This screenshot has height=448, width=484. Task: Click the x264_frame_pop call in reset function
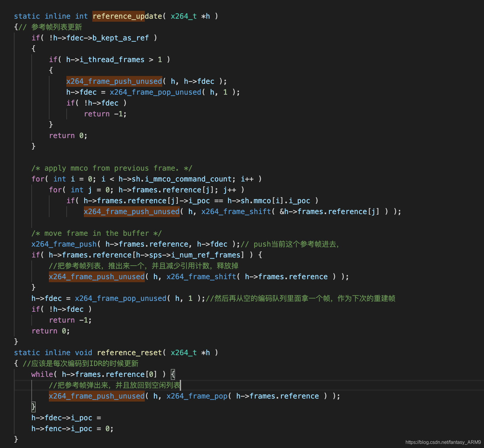click(247, 396)
